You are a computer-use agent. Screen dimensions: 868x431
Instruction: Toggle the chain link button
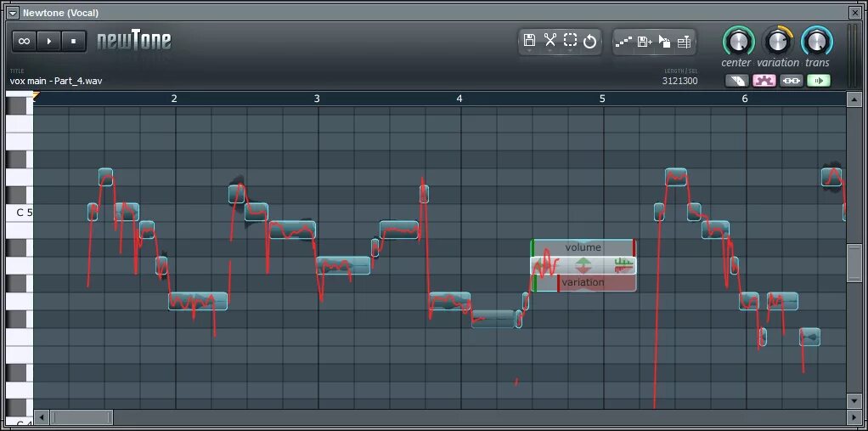pos(792,81)
